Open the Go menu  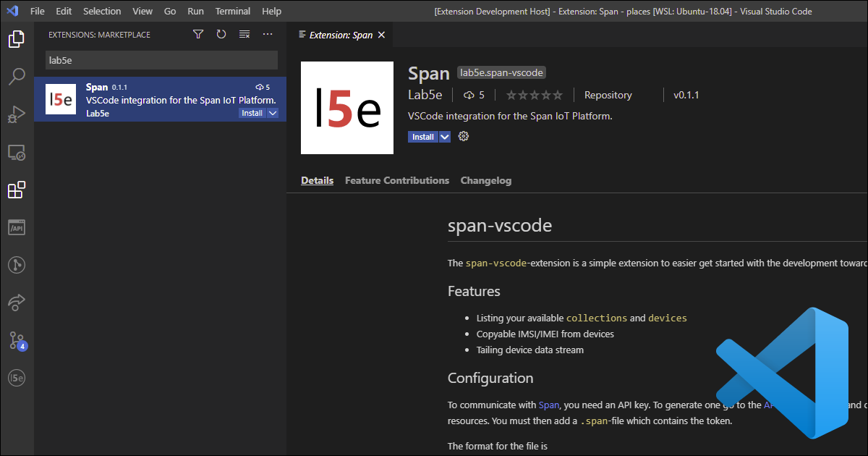[170, 12]
